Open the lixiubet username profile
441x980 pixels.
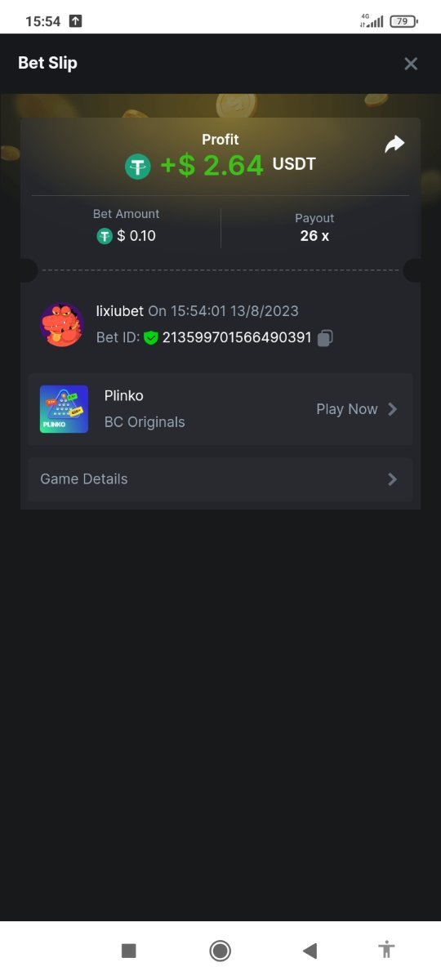[120, 311]
